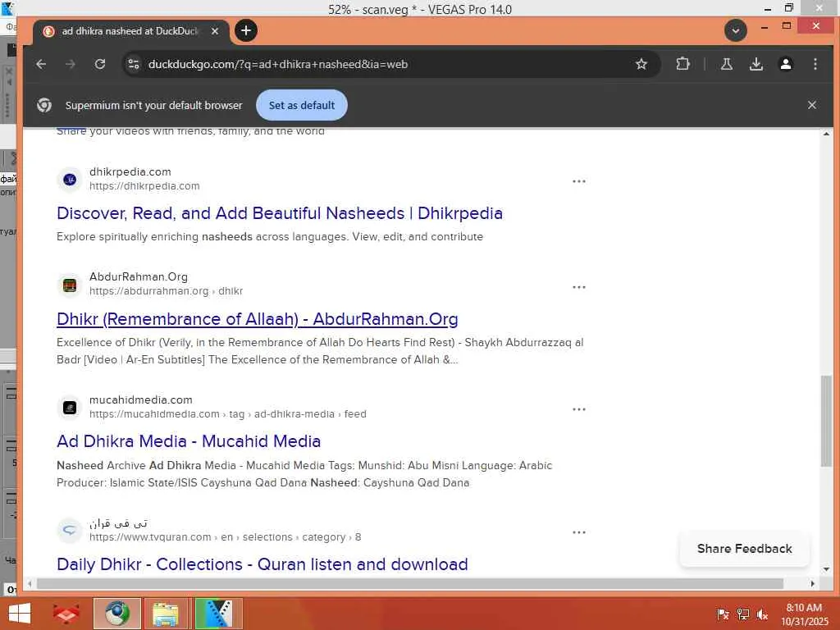Open the browser three-dot menu
Image resolution: width=840 pixels, height=630 pixels.
click(x=815, y=64)
